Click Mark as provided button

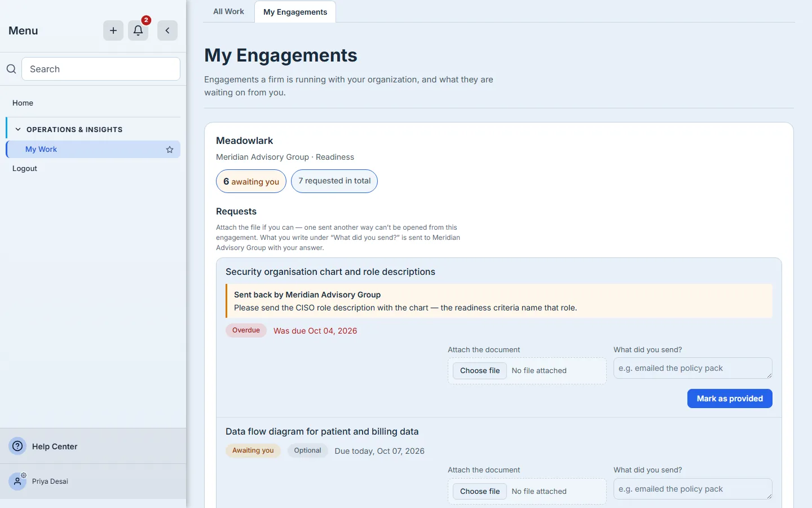[x=730, y=398]
